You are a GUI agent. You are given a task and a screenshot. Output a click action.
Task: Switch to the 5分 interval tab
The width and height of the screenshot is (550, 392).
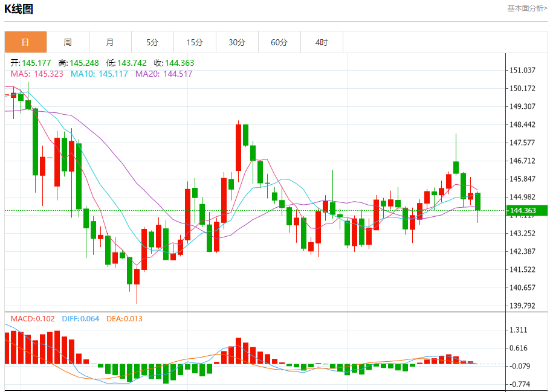(x=152, y=42)
